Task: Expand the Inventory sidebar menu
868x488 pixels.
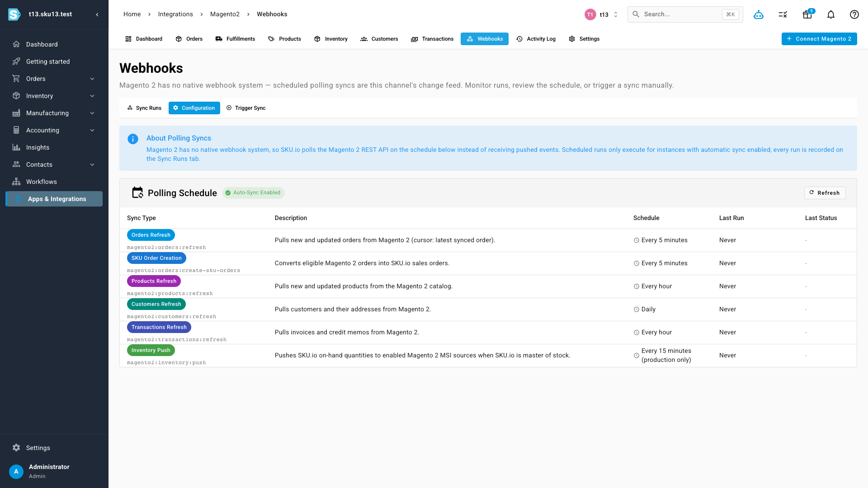Action: 92,96
